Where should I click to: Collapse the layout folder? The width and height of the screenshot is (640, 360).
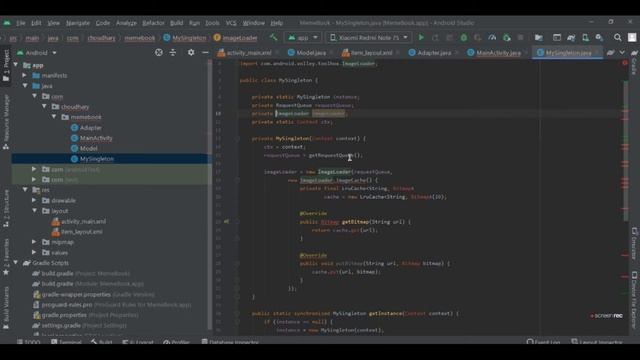[x=34, y=211]
